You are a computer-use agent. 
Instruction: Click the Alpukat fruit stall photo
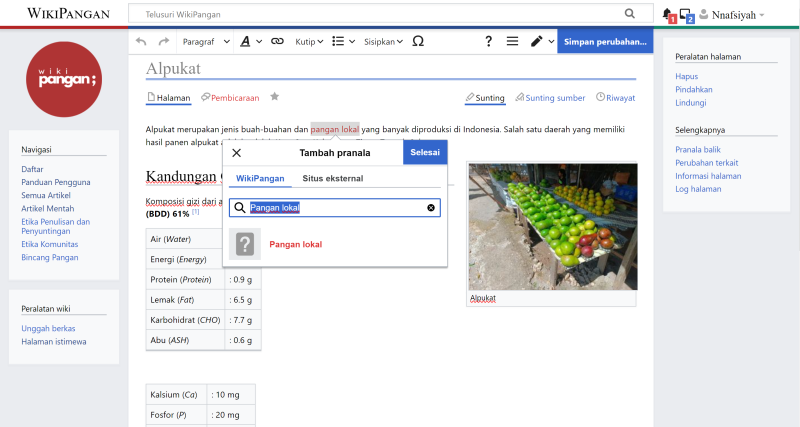click(552, 227)
